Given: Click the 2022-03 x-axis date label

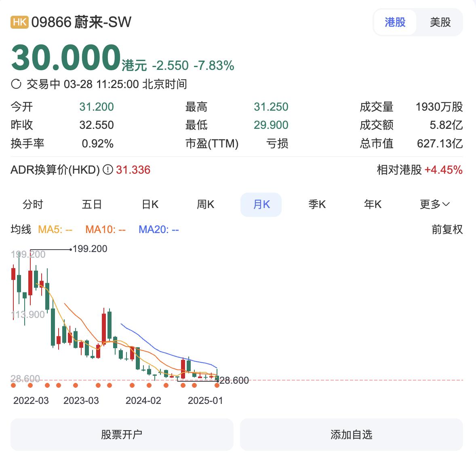Looking at the screenshot, I should pos(31,401).
